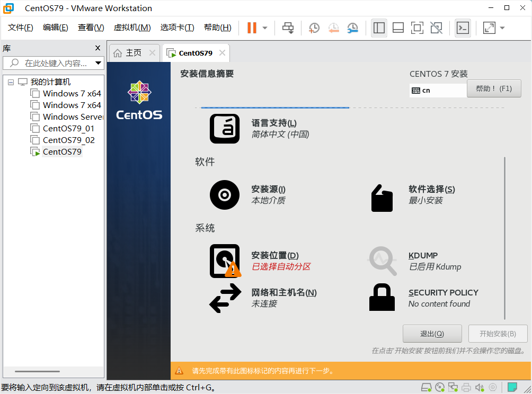The width and height of the screenshot is (532, 394).
Task: Open 安装位置(D) disk destination
Action: (260, 261)
